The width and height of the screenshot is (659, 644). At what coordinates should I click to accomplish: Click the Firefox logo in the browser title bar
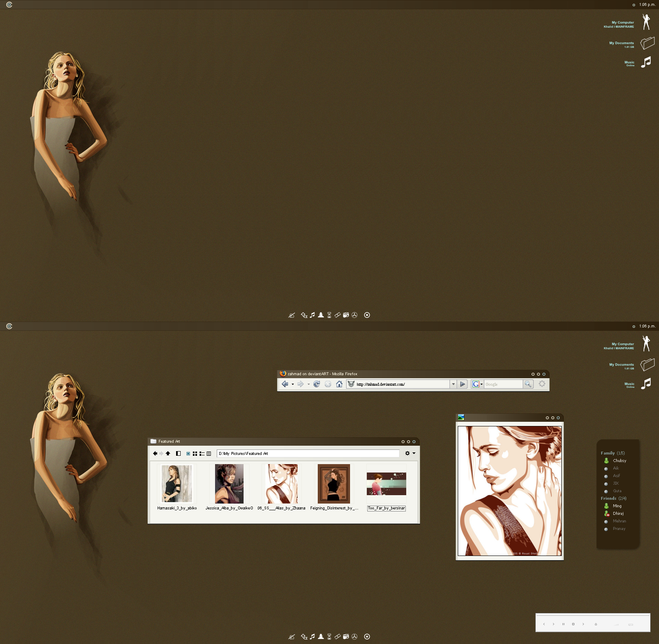click(x=283, y=373)
